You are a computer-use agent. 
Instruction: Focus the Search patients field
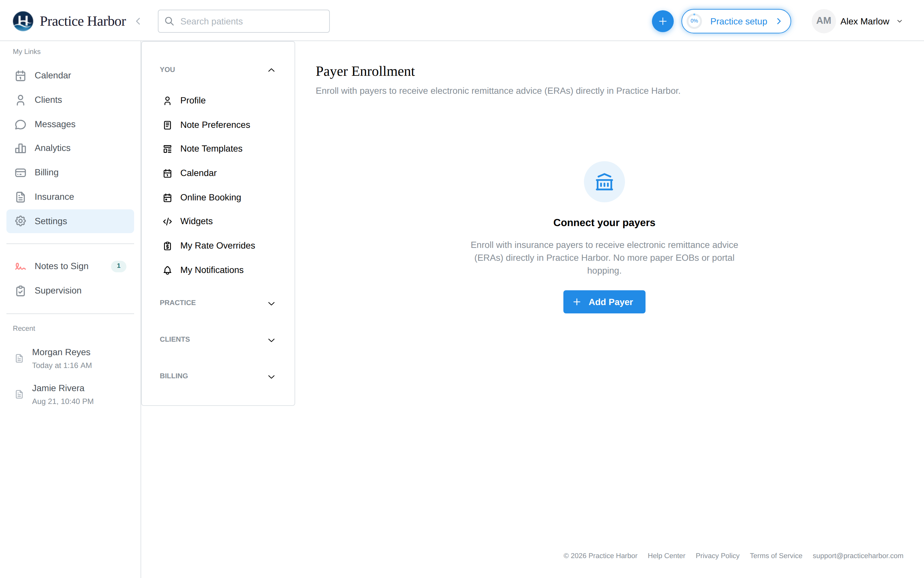coord(244,22)
